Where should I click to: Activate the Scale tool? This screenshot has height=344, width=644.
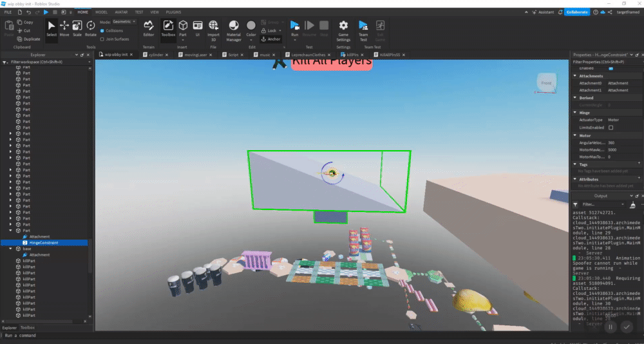tap(77, 29)
